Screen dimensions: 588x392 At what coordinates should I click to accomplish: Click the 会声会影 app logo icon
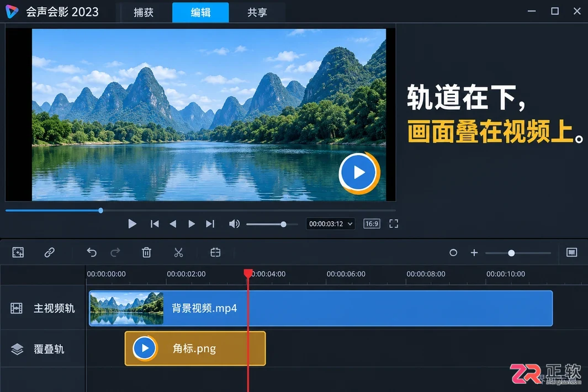(12, 12)
